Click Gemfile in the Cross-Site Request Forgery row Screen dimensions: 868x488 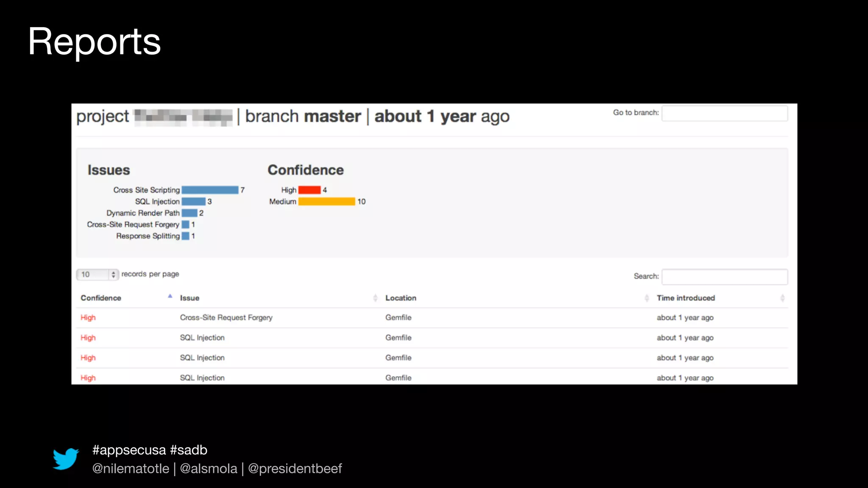pos(398,318)
